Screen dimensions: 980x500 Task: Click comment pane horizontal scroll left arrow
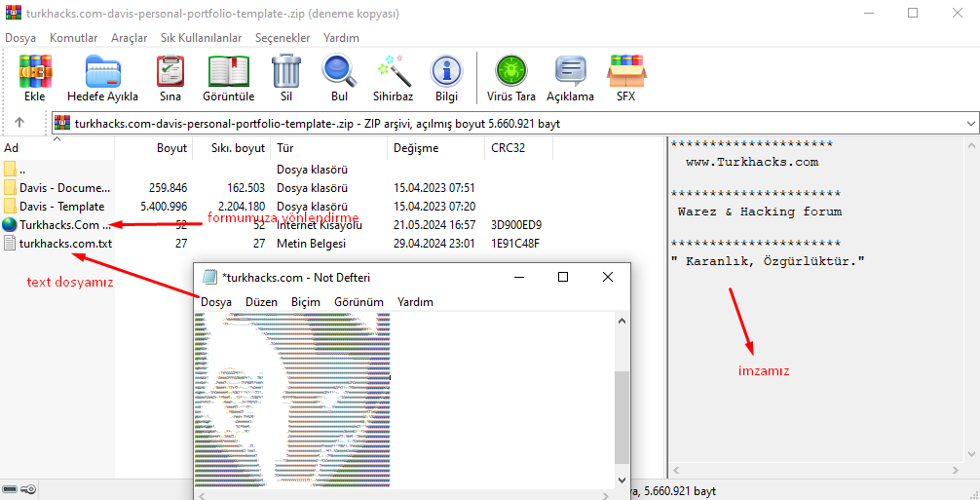(x=676, y=471)
